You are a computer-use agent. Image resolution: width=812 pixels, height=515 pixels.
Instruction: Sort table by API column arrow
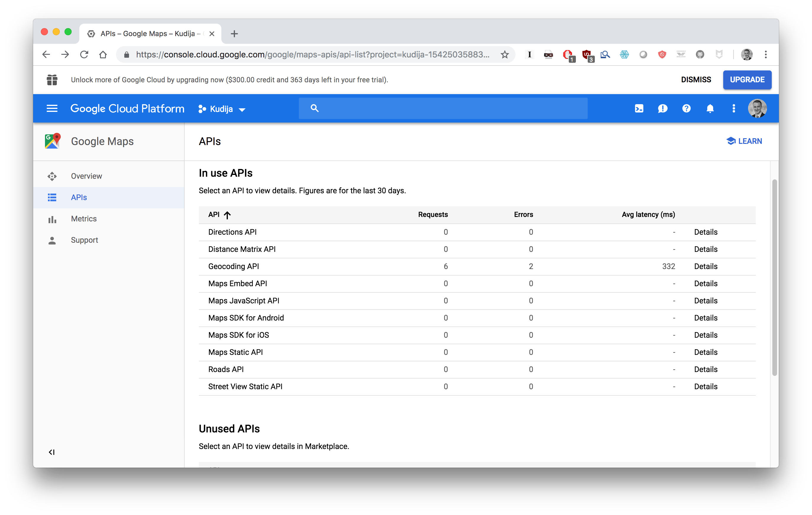tap(227, 215)
